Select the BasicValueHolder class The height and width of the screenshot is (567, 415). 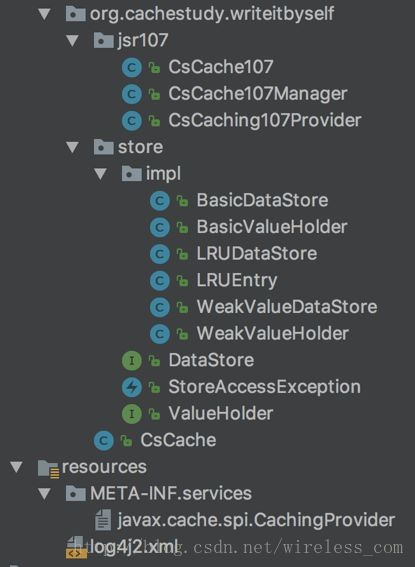click(272, 227)
